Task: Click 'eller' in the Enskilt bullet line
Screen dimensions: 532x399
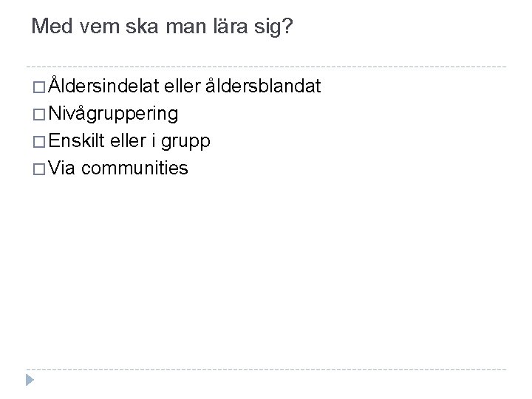Action: tap(129, 141)
